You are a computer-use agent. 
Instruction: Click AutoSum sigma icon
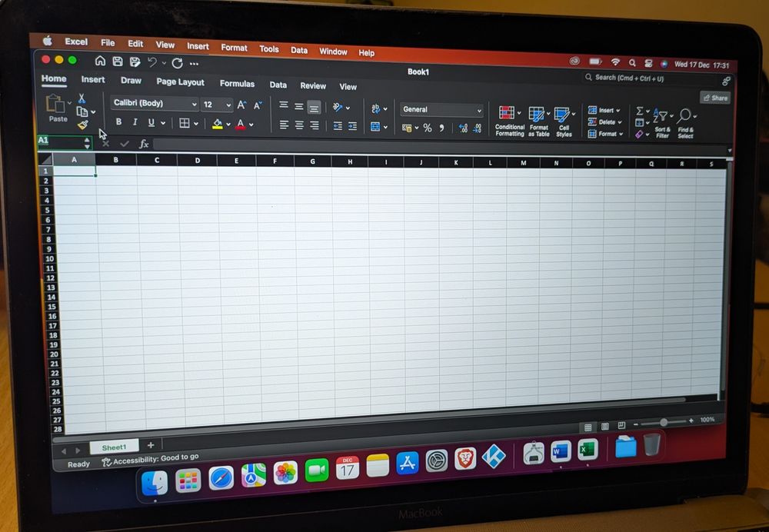pos(640,111)
